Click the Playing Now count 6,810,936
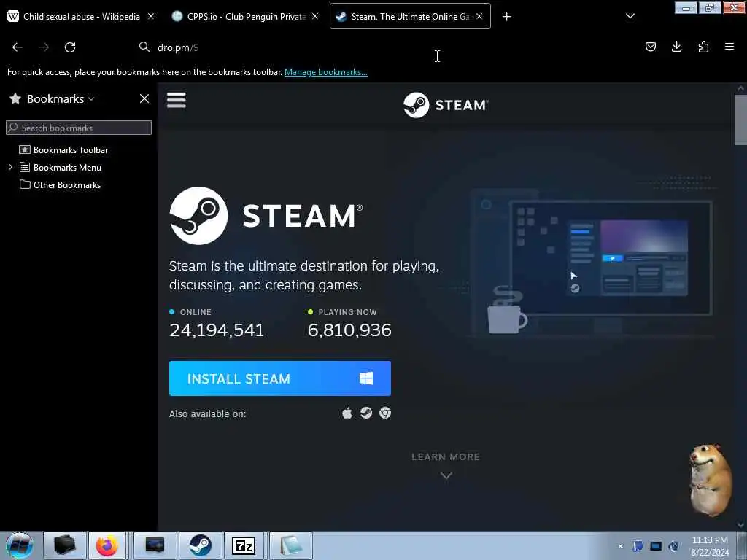The image size is (747, 560). pos(349,330)
